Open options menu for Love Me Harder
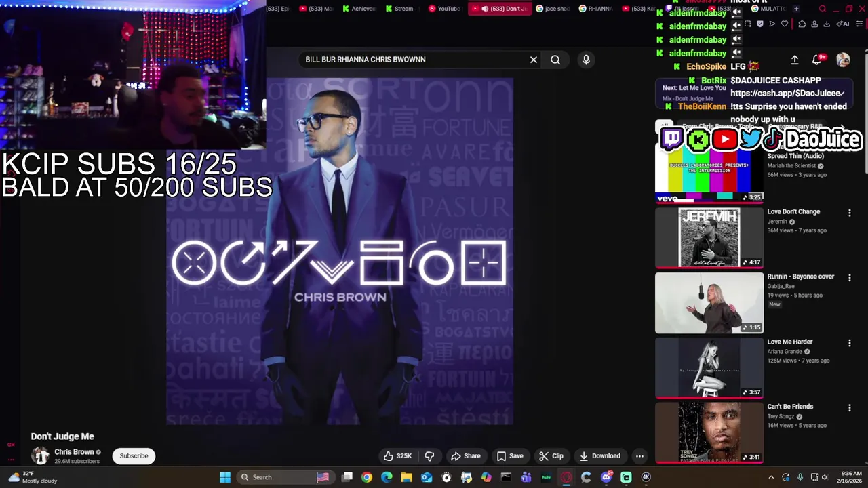Image resolution: width=868 pixels, height=488 pixels. 849,343
